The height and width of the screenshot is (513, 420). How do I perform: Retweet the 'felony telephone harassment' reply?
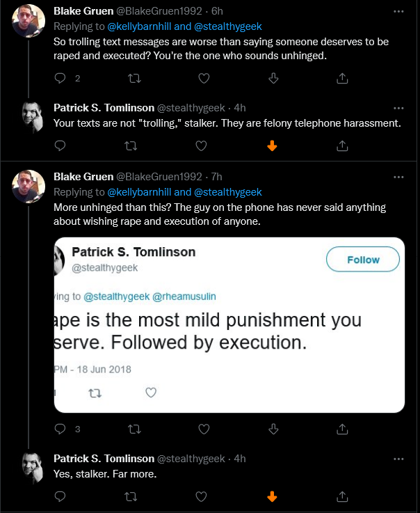point(131,146)
